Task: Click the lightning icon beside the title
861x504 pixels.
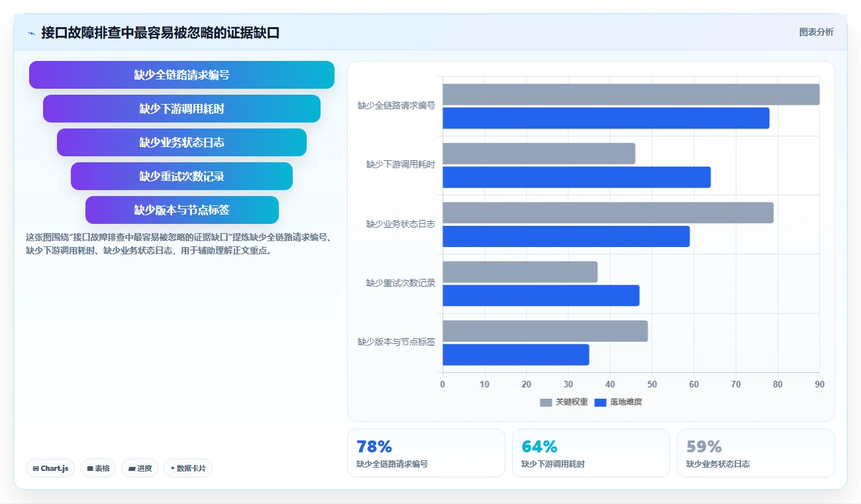Action: pyautogui.click(x=31, y=33)
